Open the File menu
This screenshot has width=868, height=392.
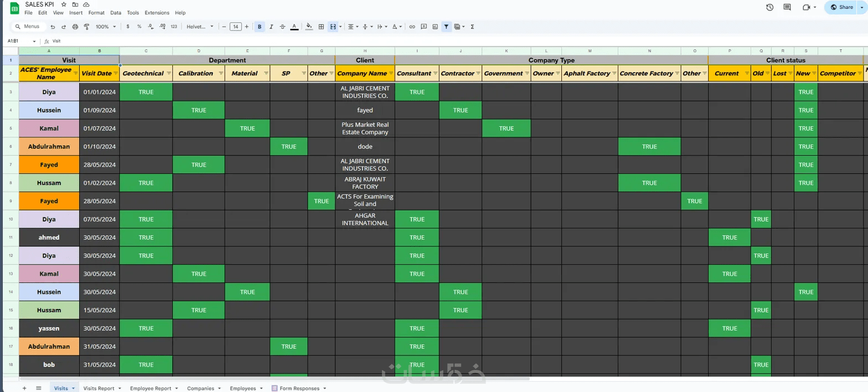(x=28, y=12)
